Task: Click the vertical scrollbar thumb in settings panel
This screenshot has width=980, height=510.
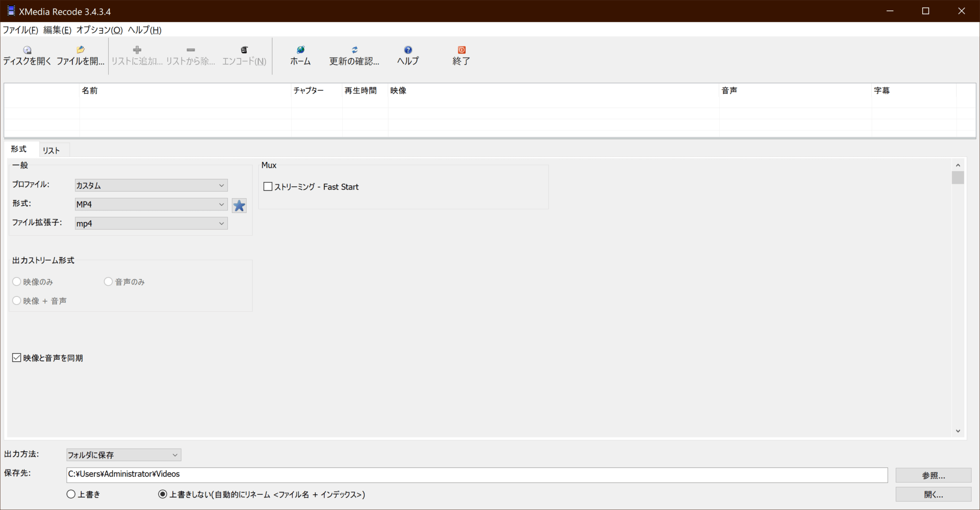Action: click(958, 178)
